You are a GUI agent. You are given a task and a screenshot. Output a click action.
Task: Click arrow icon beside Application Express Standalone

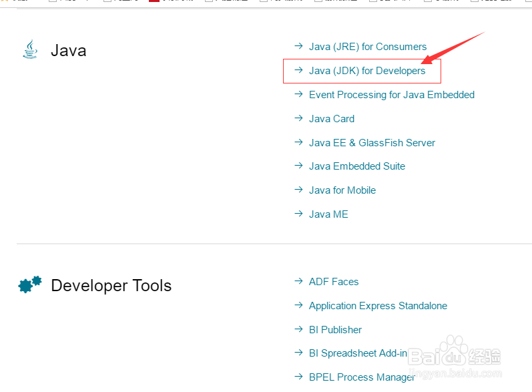[298, 305]
